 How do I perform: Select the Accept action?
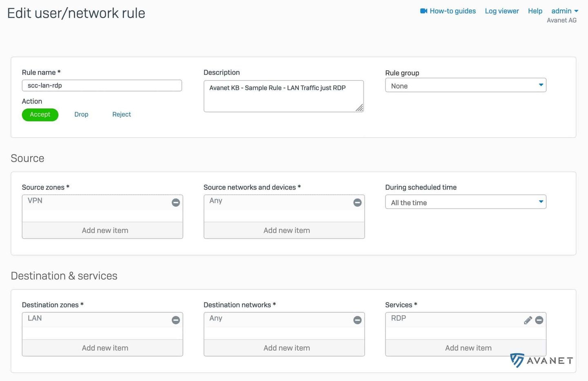pos(40,114)
